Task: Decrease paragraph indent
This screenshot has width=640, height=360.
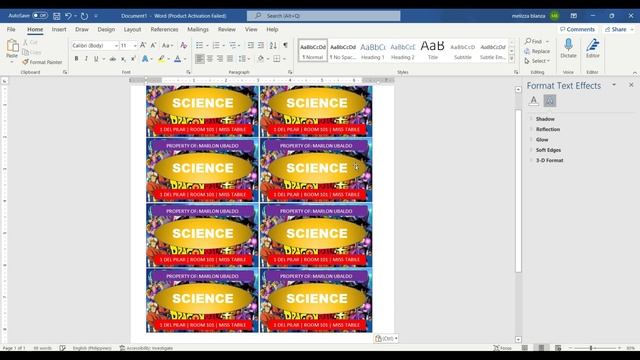Action: [251, 45]
